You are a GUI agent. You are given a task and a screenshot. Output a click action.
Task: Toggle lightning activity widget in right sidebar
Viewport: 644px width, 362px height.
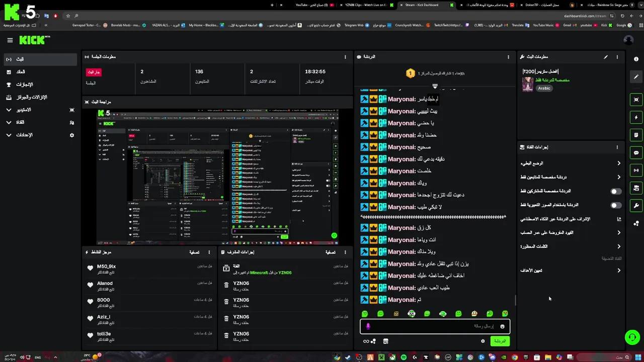(636, 118)
